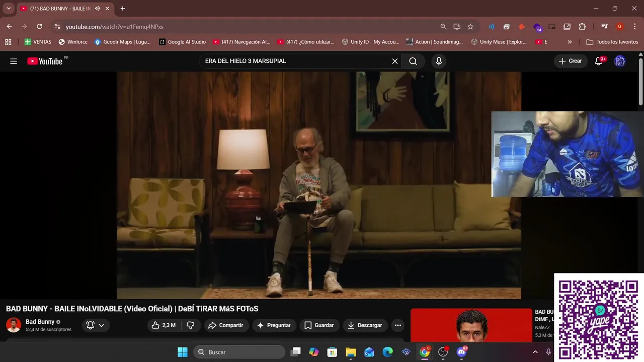Like the Bad Bunny video

[x=164, y=325]
